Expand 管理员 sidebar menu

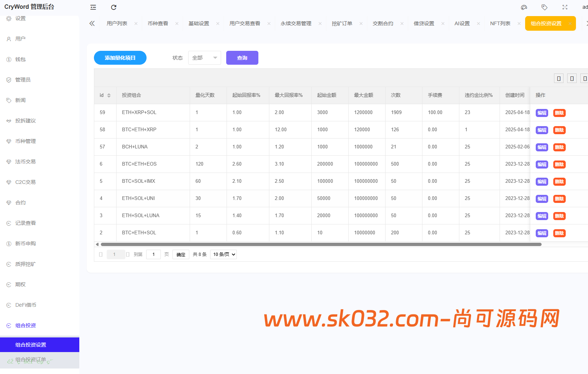[x=39, y=80]
